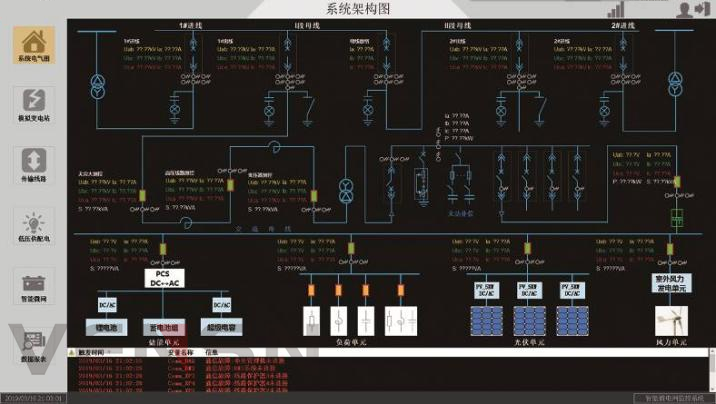Screen dimensions: 716x404
Task: Click the 2#进线 circuit breaker symbol
Action: coord(623,54)
